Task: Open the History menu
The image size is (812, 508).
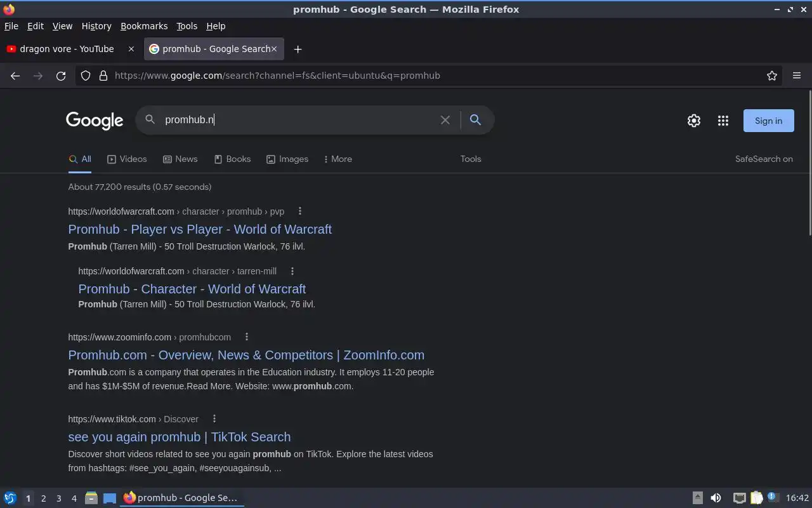Action: [x=96, y=26]
